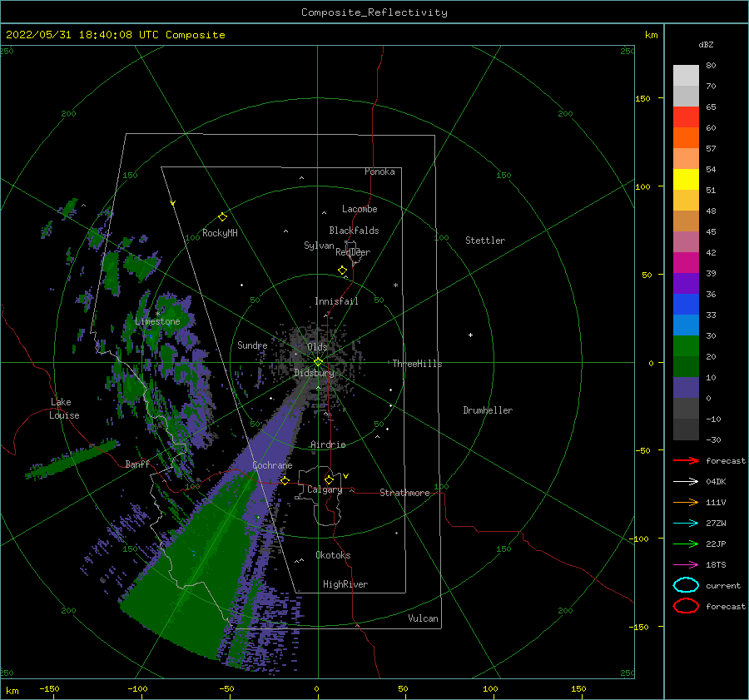Click the cyan current ellipse icon

(x=686, y=585)
